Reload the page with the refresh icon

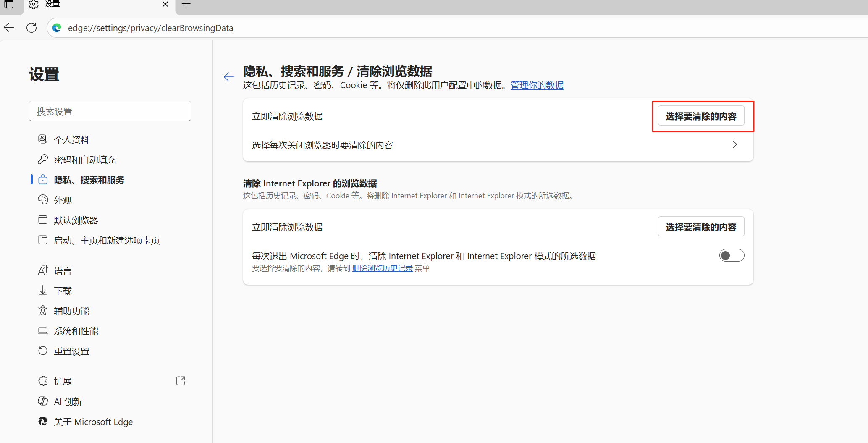pyautogui.click(x=31, y=28)
